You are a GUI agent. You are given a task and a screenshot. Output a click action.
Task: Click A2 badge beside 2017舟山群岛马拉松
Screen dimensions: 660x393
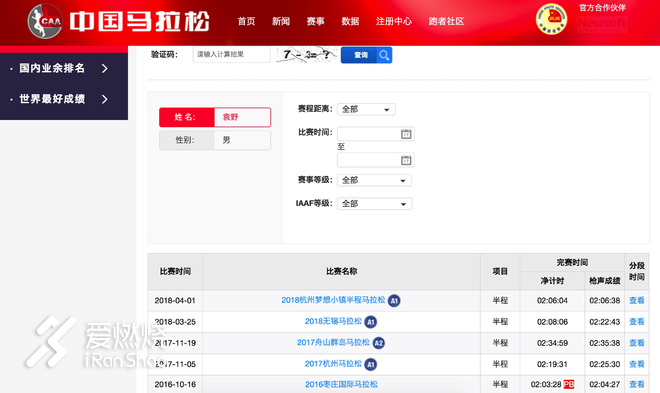[x=379, y=343]
